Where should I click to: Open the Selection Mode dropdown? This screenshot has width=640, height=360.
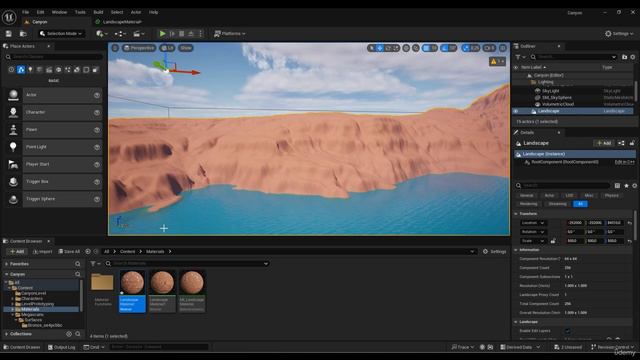click(x=61, y=33)
